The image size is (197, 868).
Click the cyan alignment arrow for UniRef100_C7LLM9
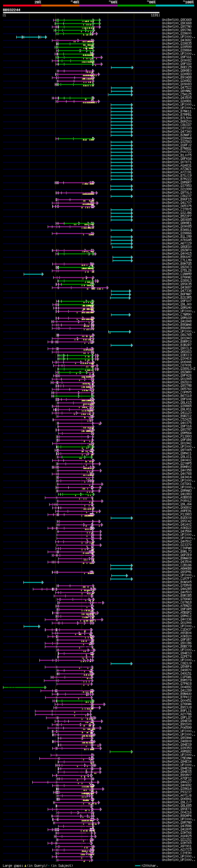click(x=123, y=260)
